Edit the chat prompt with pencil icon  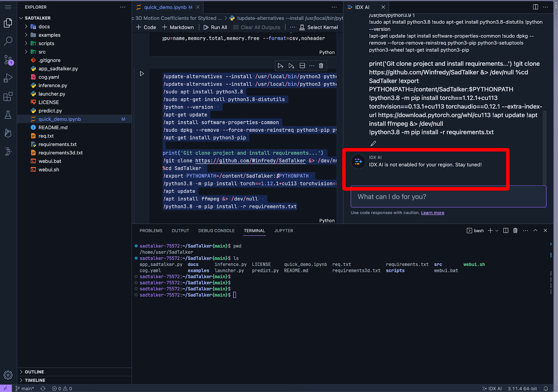(373, 143)
